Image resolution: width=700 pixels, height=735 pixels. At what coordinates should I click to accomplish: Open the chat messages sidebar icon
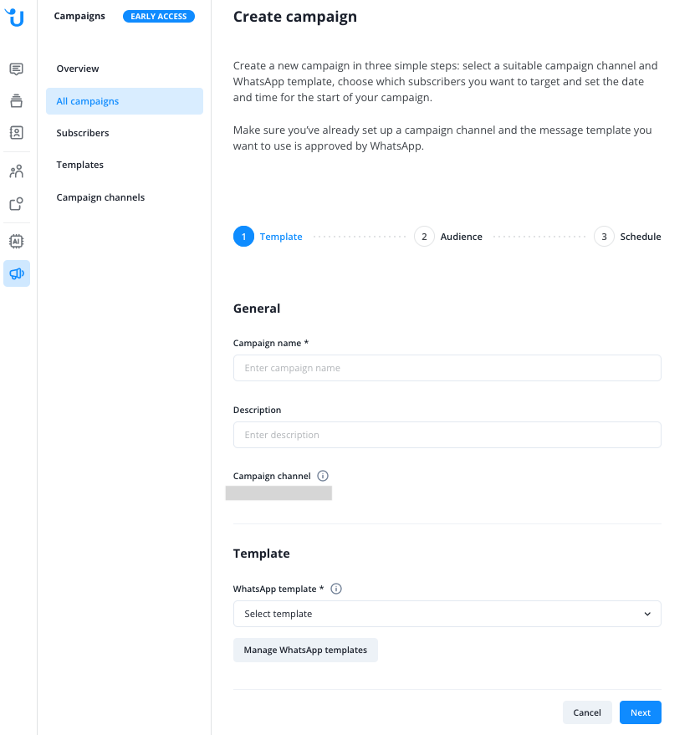[17, 69]
